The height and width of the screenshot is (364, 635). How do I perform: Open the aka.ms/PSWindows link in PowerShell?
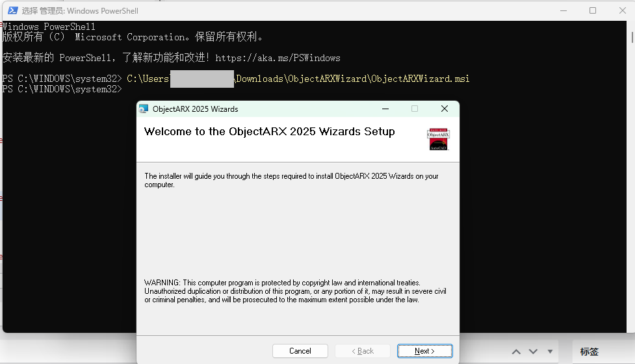[278, 58]
